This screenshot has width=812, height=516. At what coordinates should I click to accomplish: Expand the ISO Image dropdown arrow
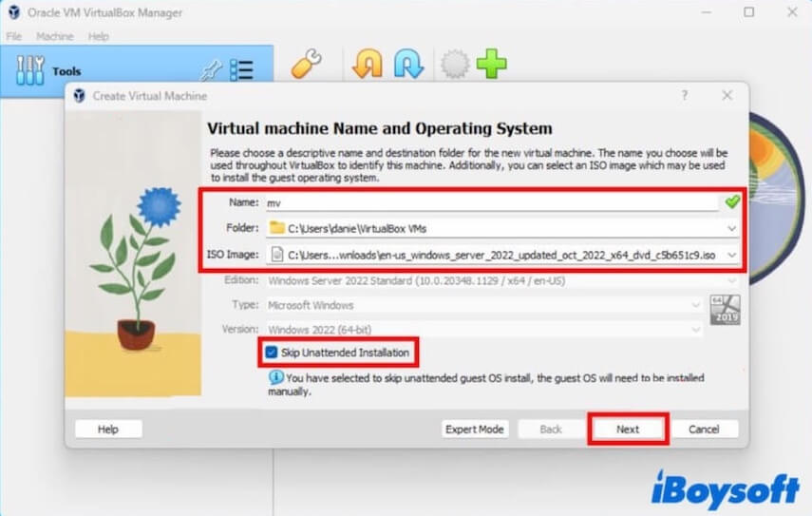pyautogui.click(x=731, y=255)
